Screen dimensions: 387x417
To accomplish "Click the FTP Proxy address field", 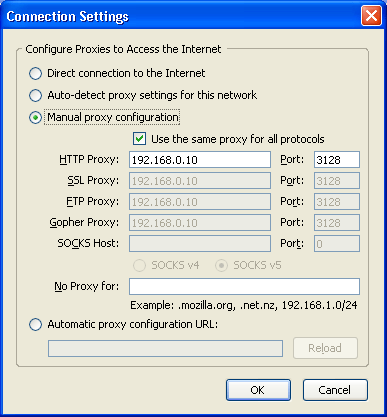I will (200, 202).
